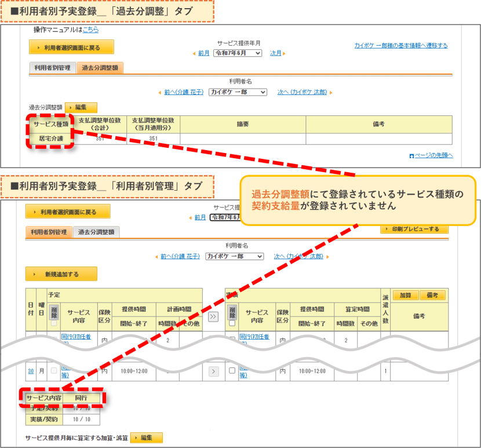Viewport: 481px width, 448px height.
Task: Click the page-top icon beside ページの先頭へ
Action: point(411,156)
